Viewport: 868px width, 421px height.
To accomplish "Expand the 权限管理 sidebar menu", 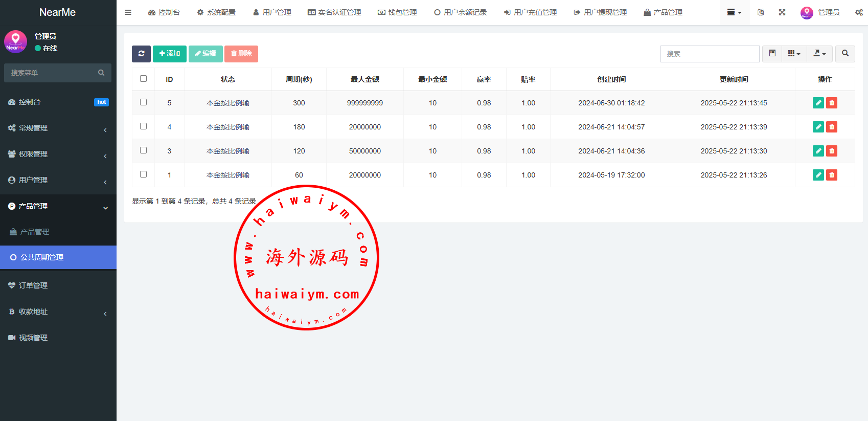I will click(x=58, y=154).
